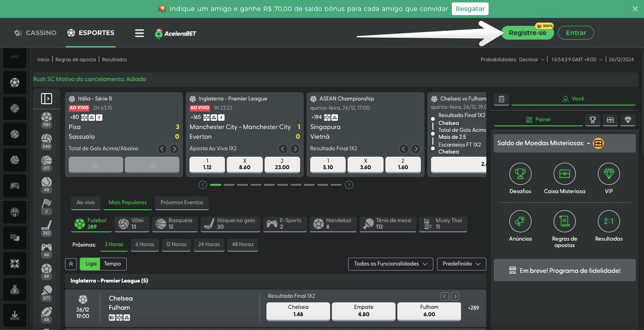
Task: Open the basketball icon in far-left sidebar
Action: coord(15,135)
